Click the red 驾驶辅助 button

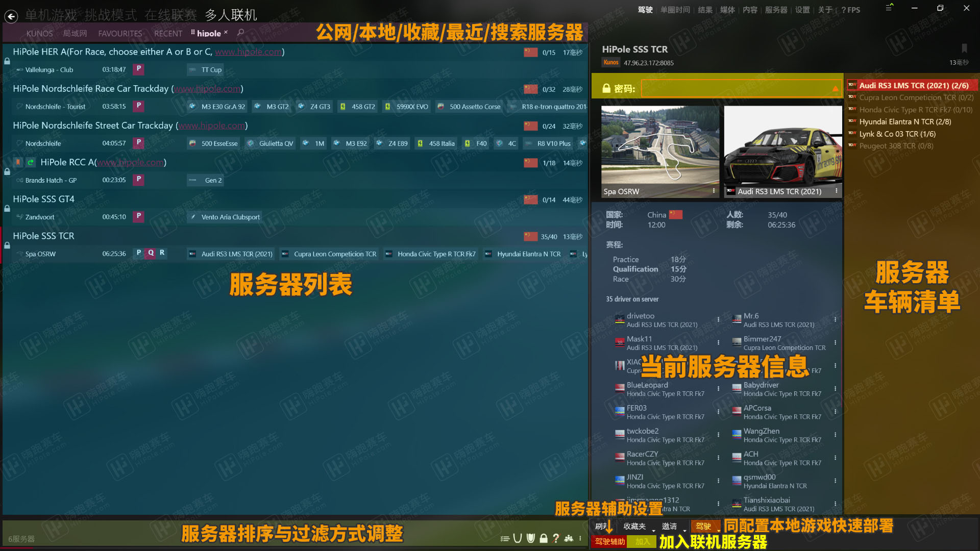click(x=609, y=541)
